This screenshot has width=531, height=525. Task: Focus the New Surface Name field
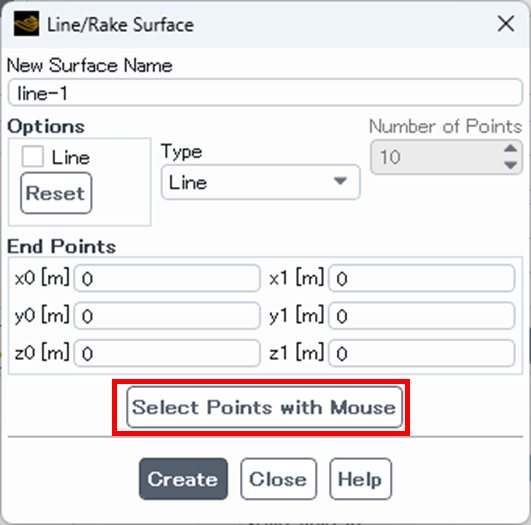coord(265,92)
